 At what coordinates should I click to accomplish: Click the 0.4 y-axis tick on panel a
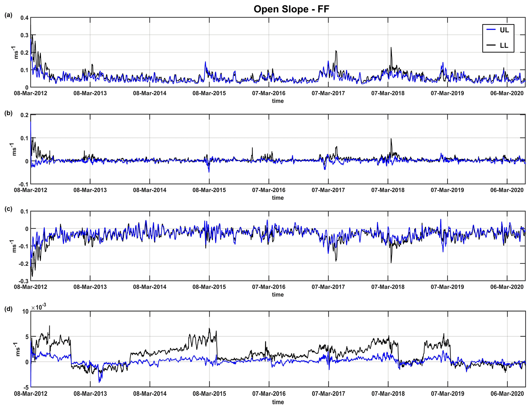24,18
